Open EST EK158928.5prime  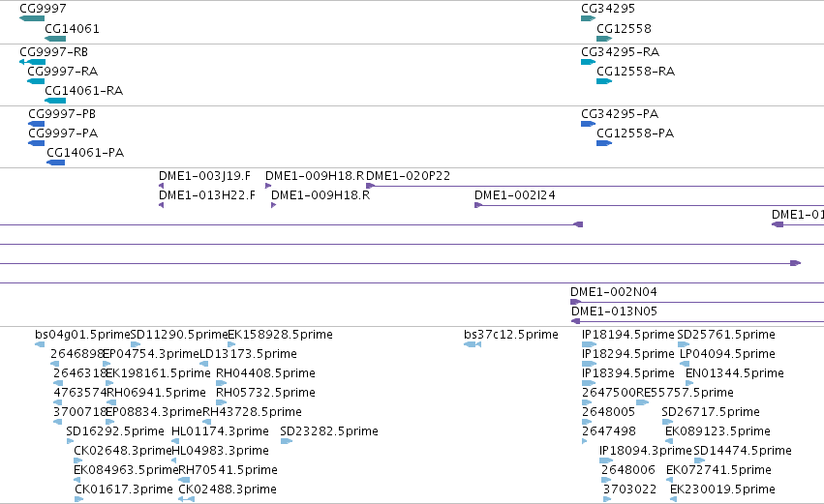pos(280,335)
